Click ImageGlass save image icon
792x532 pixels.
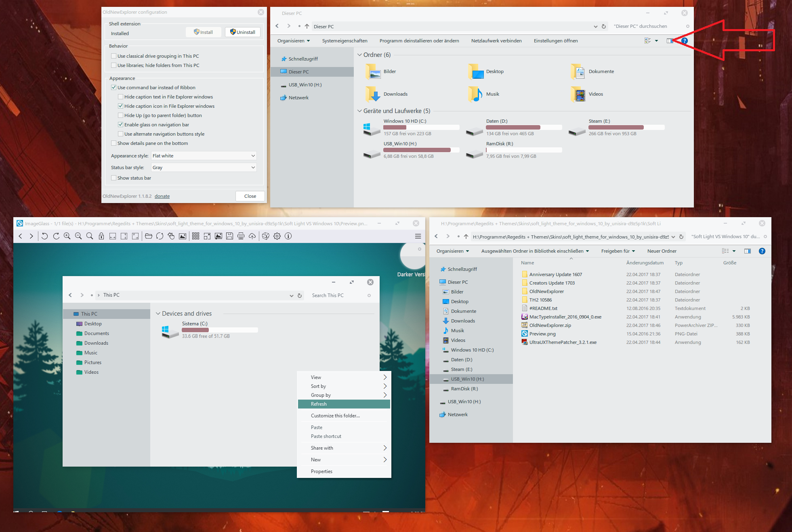[x=230, y=236]
